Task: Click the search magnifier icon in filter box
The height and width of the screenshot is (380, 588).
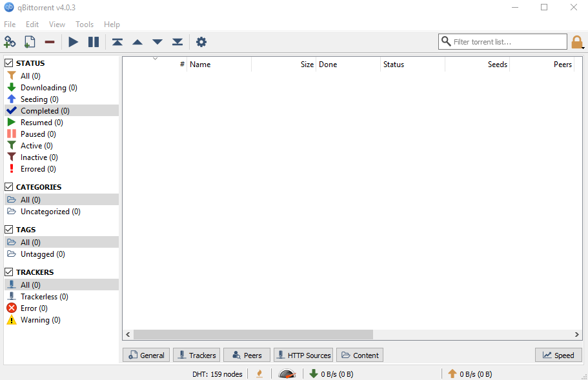Action: click(446, 41)
